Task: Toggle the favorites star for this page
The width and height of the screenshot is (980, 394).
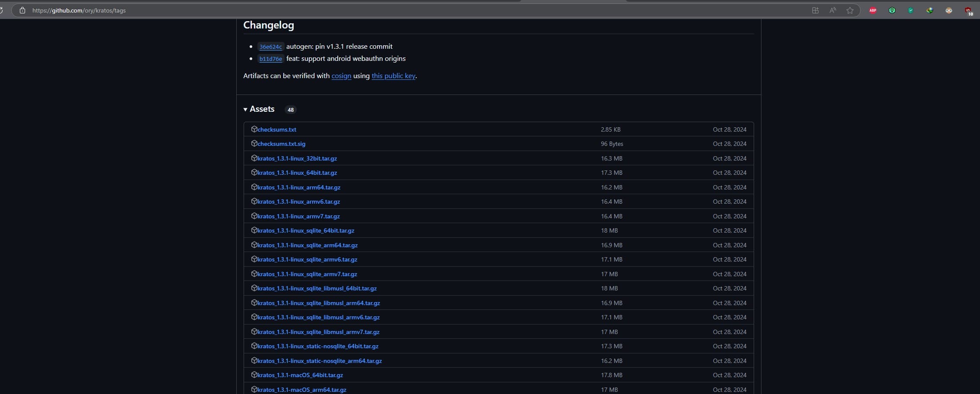Action: (x=850, y=10)
